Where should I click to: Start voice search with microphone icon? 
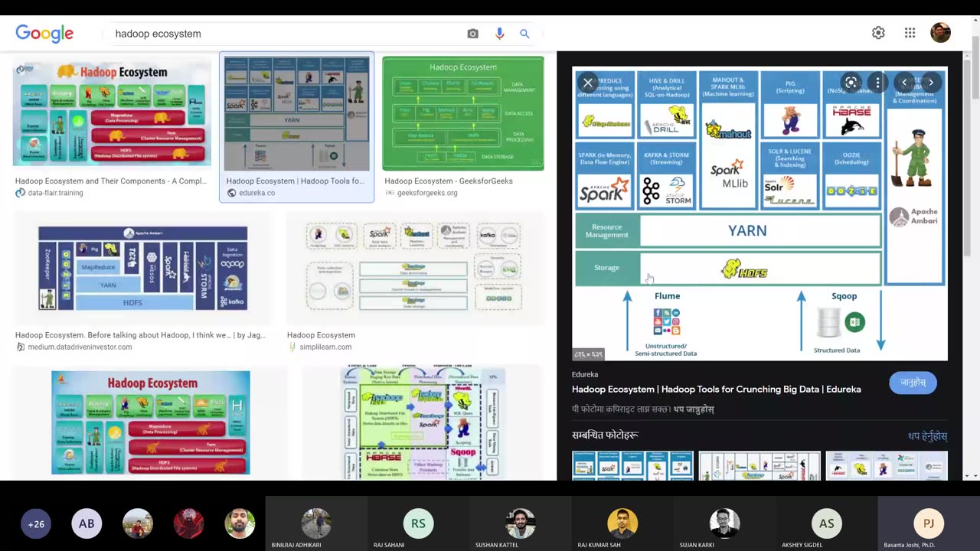499,34
